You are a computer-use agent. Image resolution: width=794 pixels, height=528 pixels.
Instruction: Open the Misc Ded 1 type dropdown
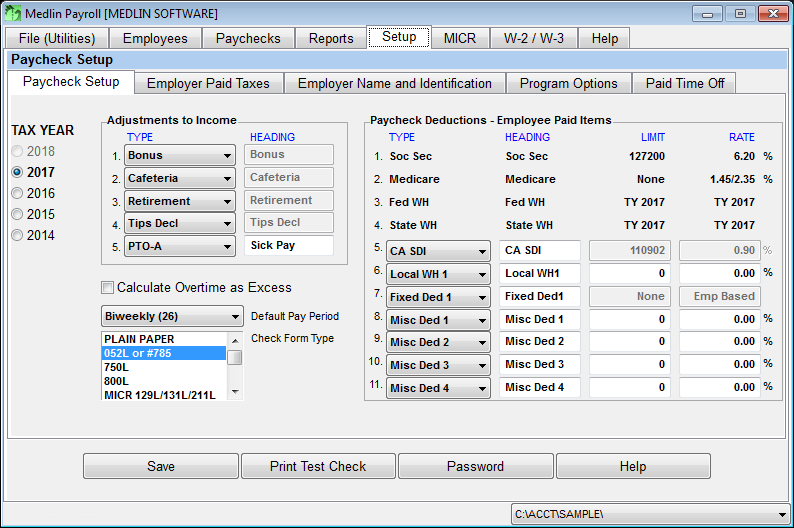(438, 320)
